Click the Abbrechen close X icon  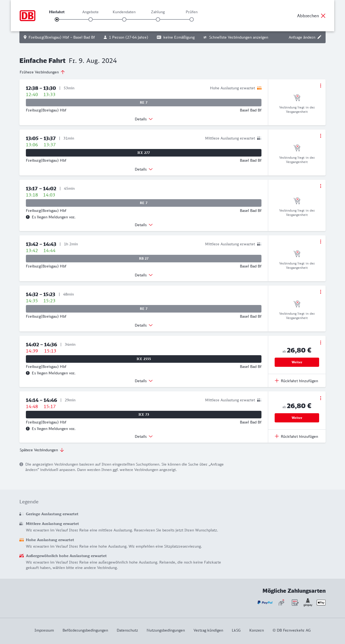click(323, 16)
